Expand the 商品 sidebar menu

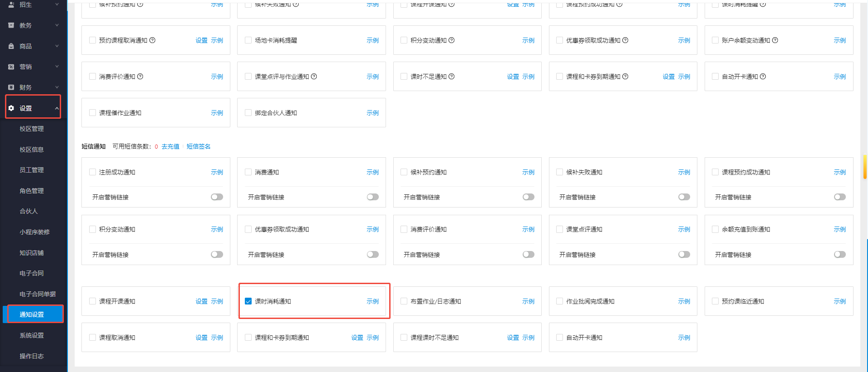57,46
